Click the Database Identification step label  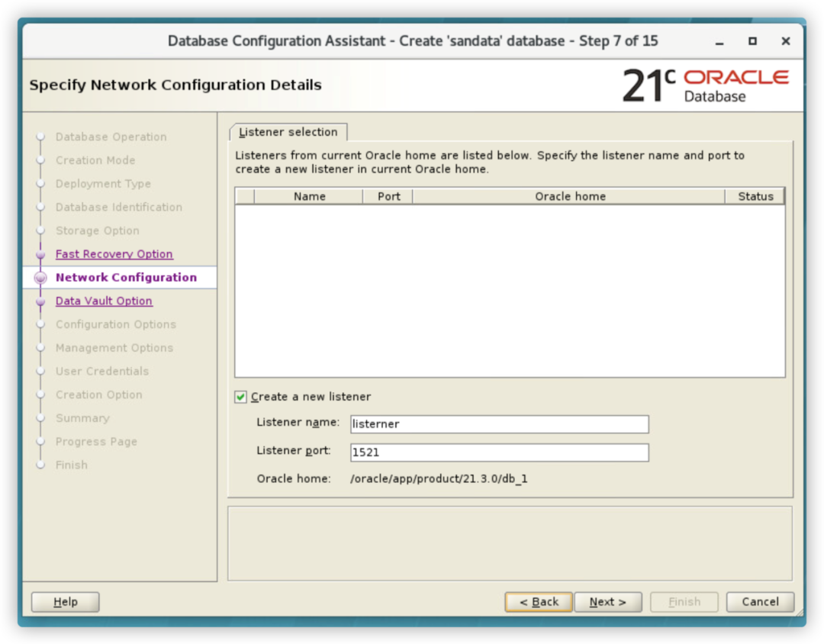coord(119,207)
